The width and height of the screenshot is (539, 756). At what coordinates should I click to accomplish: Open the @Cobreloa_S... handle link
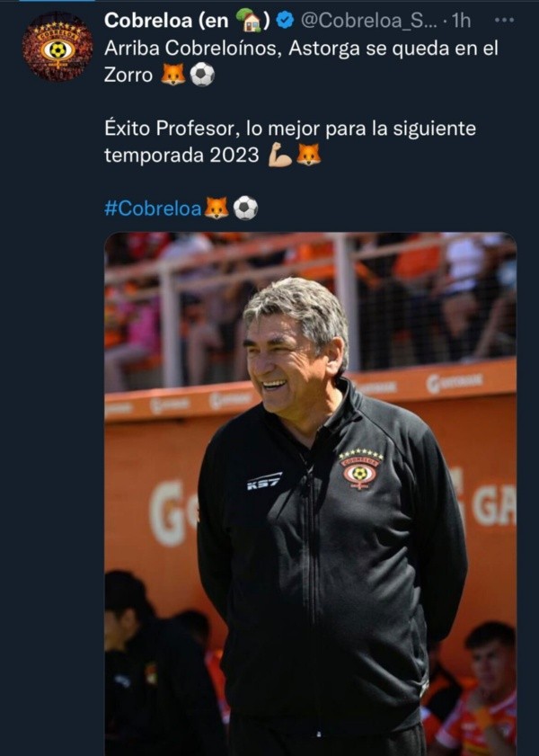tap(369, 21)
